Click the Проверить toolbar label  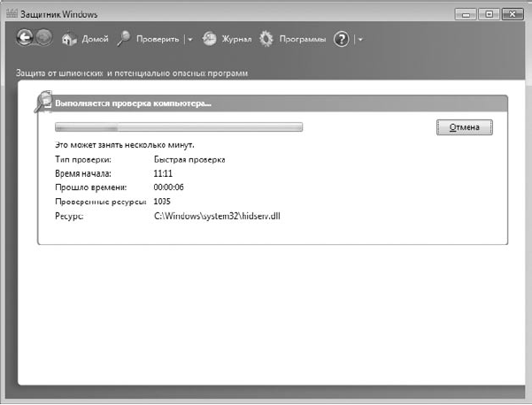pyautogui.click(x=158, y=39)
